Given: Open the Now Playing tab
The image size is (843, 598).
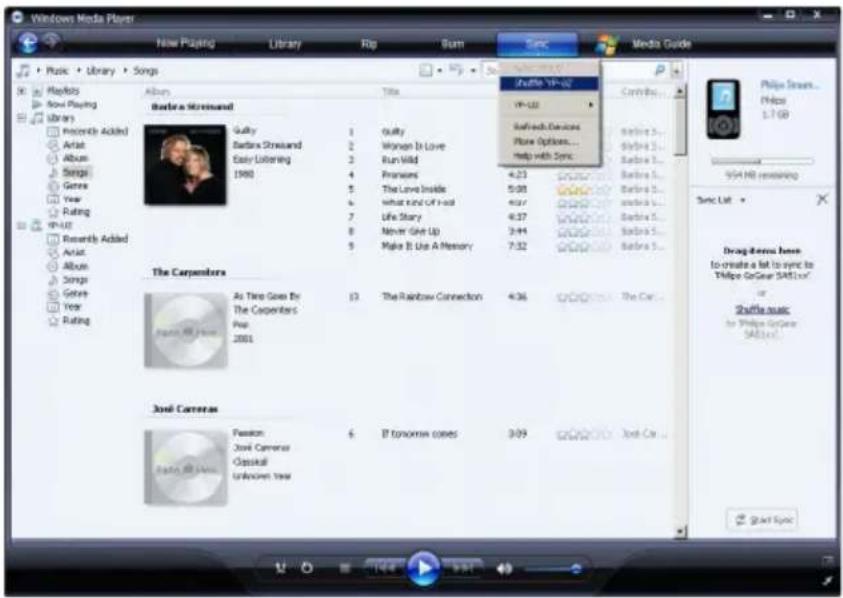Looking at the screenshot, I should point(185,43).
